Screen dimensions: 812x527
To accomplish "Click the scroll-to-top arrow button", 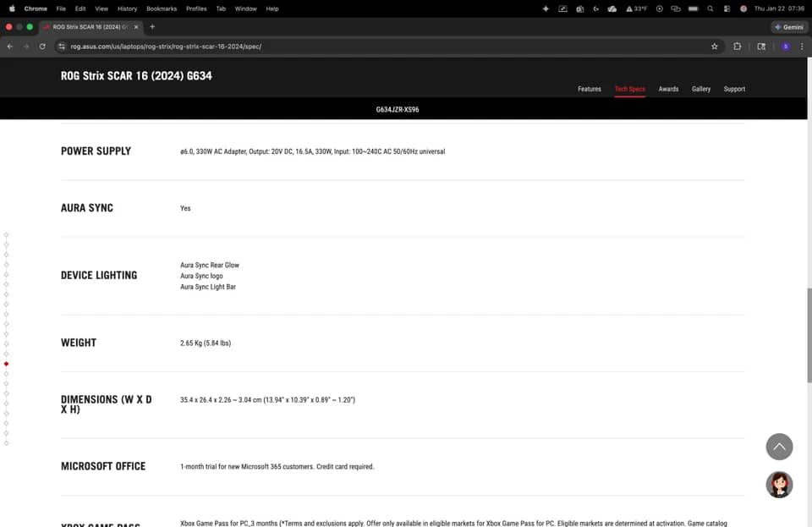I will click(x=779, y=447).
